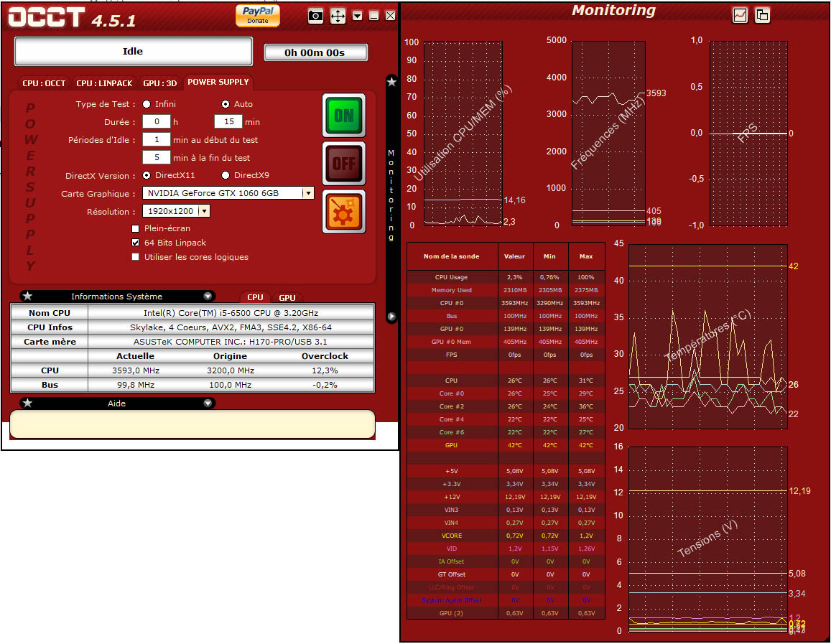
Task: Open the CPU tab in Informations Système
Action: click(x=256, y=298)
